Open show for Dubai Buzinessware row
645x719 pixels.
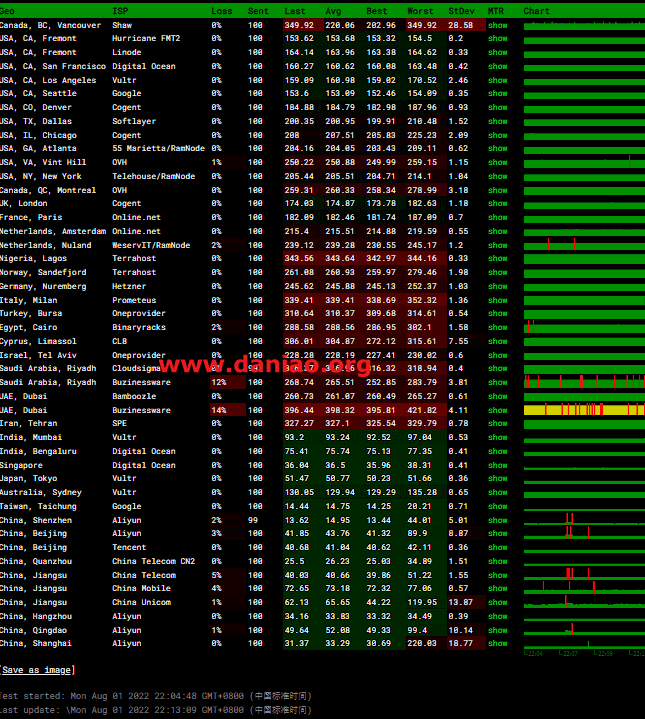[497, 410]
